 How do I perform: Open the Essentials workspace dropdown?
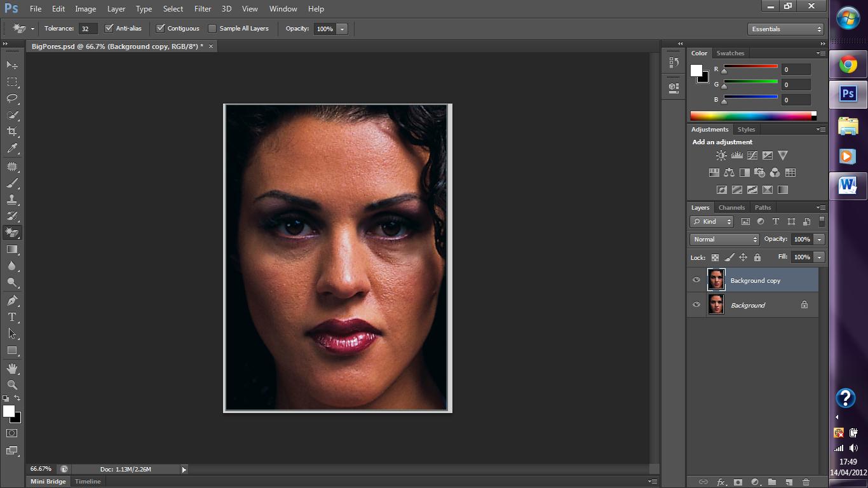[x=786, y=29]
